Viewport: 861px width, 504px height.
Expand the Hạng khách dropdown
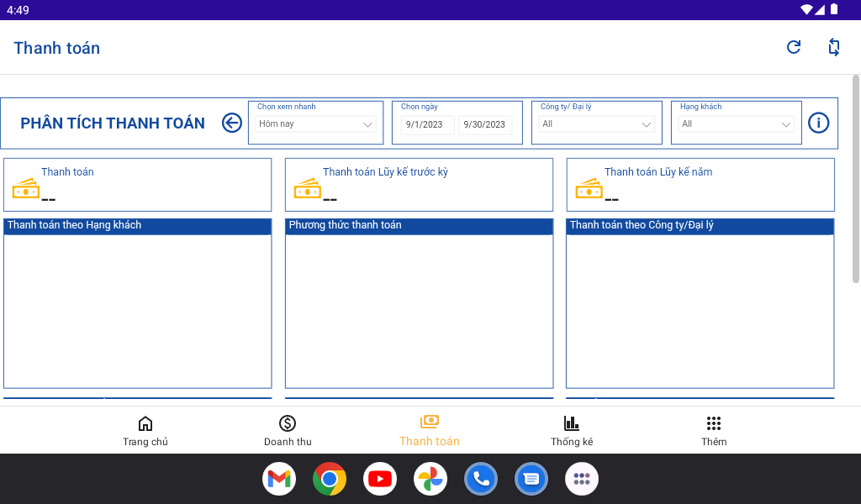tap(737, 124)
